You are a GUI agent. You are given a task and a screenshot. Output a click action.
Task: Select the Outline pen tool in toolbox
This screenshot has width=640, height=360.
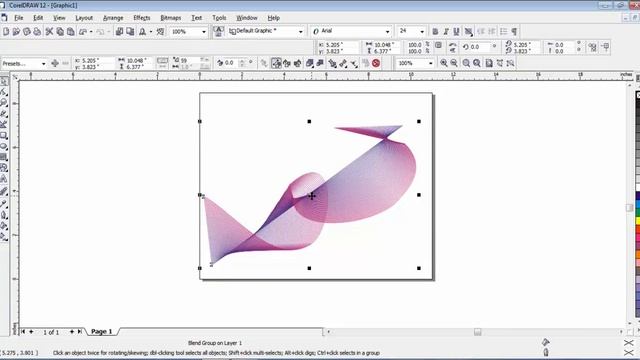point(4,215)
